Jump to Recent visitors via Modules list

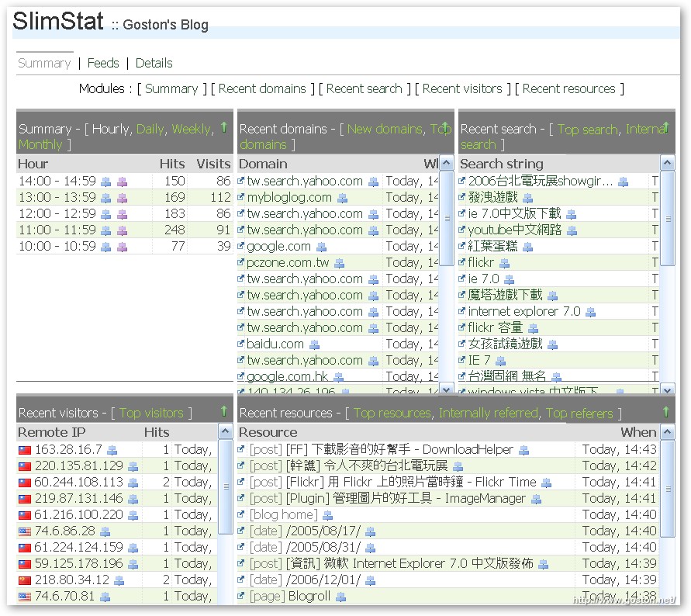[x=462, y=88]
